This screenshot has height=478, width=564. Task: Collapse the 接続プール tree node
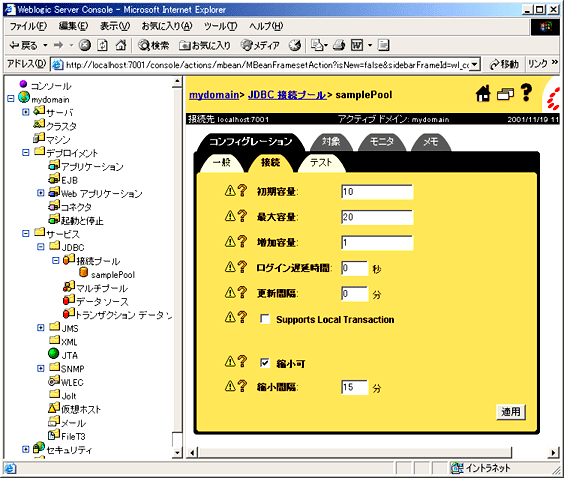click(55, 260)
